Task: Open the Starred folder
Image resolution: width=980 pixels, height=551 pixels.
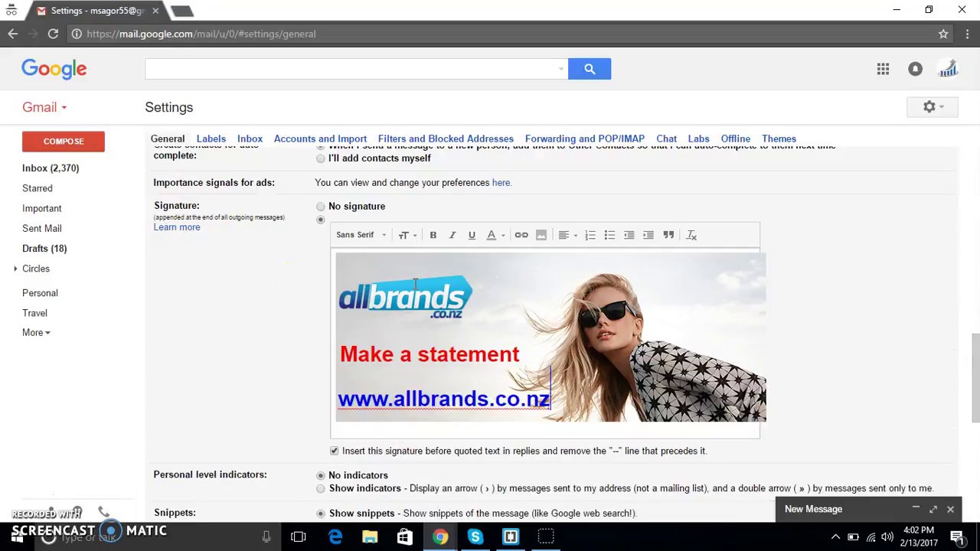Action: [38, 188]
